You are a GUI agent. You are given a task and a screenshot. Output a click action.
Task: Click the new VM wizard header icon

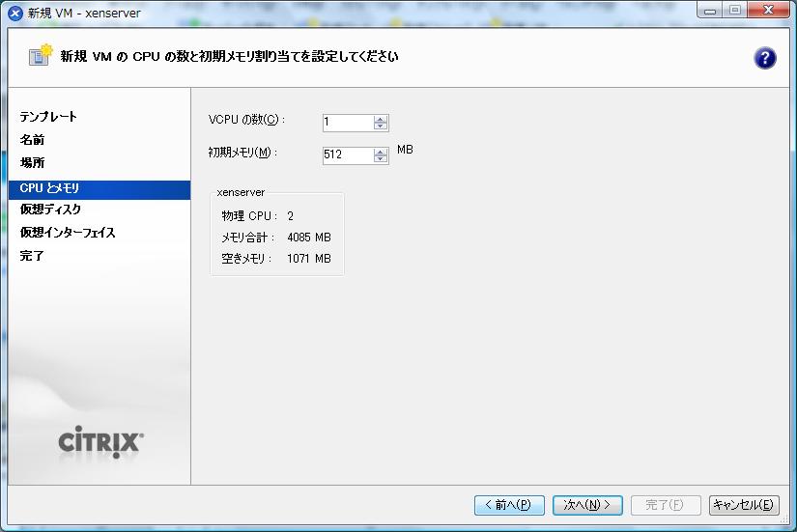click(x=41, y=55)
